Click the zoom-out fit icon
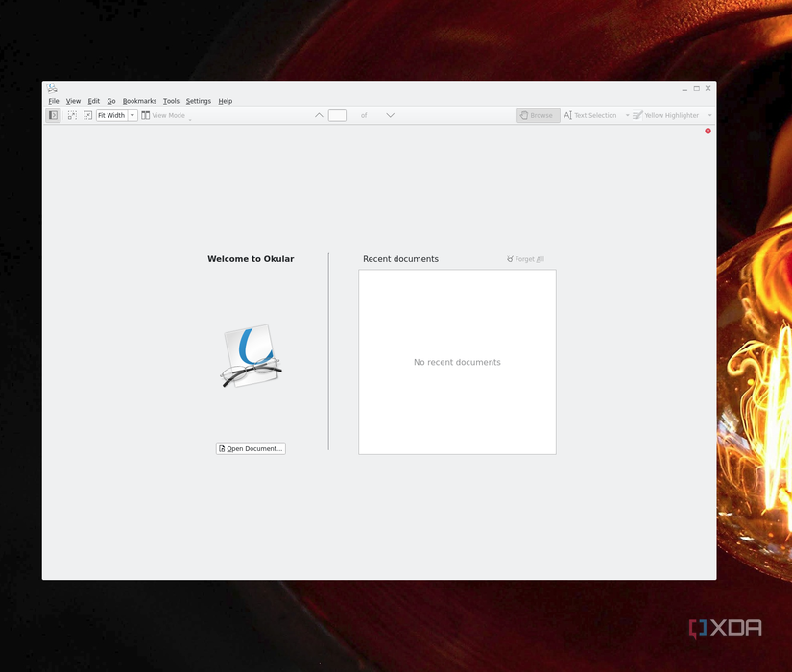 (x=87, y=116)
